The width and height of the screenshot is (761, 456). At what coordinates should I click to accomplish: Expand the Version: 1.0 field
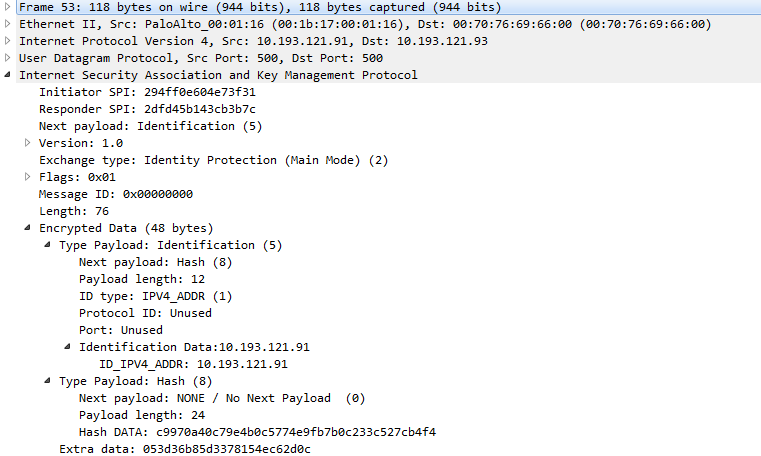click(28, 143)
